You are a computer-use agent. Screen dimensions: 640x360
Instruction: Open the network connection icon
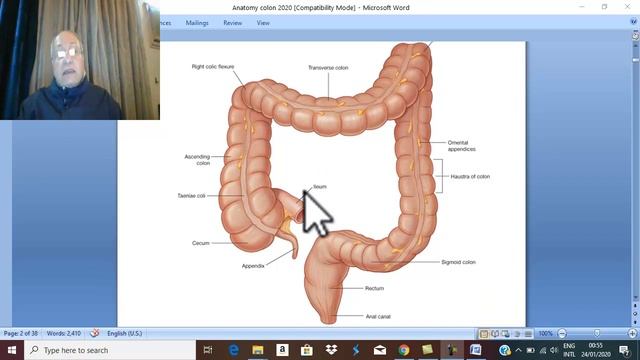[x=542, y=350]
